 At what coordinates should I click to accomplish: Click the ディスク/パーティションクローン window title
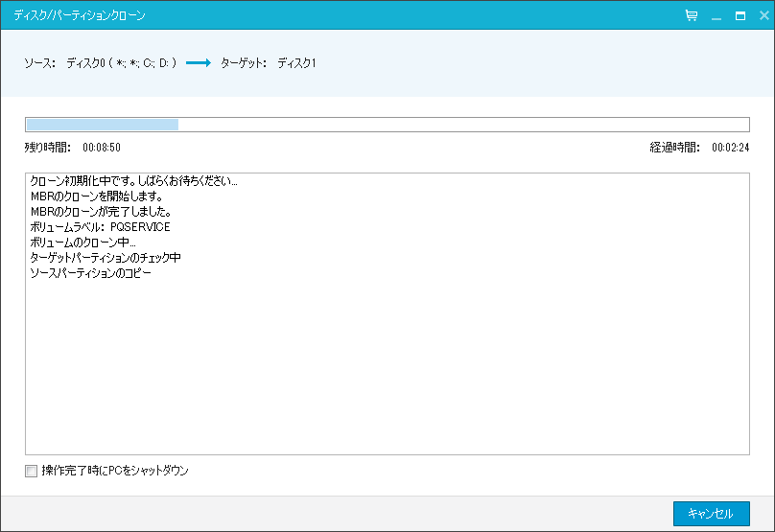[80, 16]
